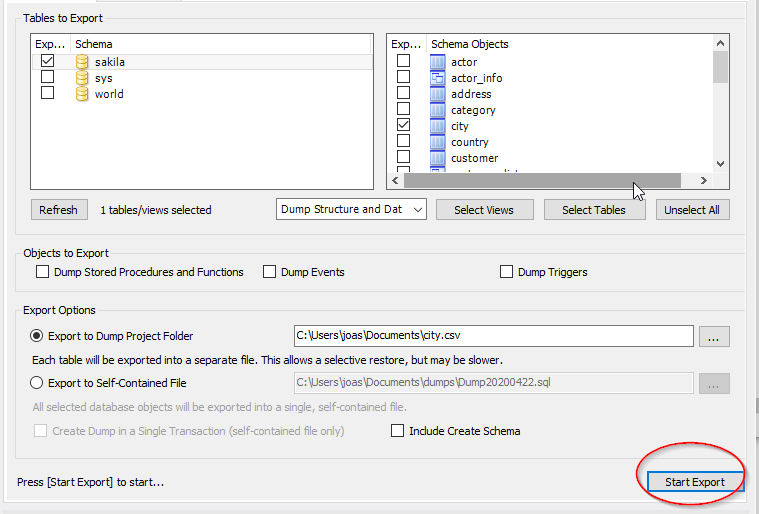Click the actor_info view icon
This screenshot has width=759, height=514.
coord(437,78)
